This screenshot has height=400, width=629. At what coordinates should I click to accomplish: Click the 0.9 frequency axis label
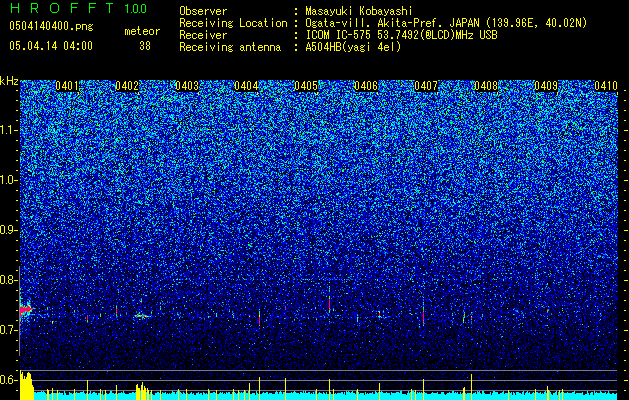[x=8, y=230]
